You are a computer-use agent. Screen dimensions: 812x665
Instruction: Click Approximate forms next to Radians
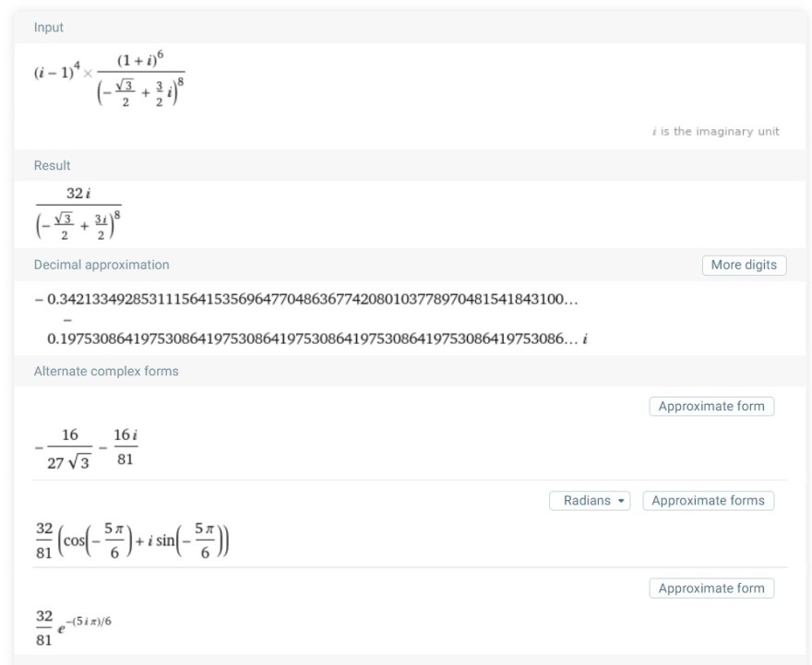click(x=708, y=501)
